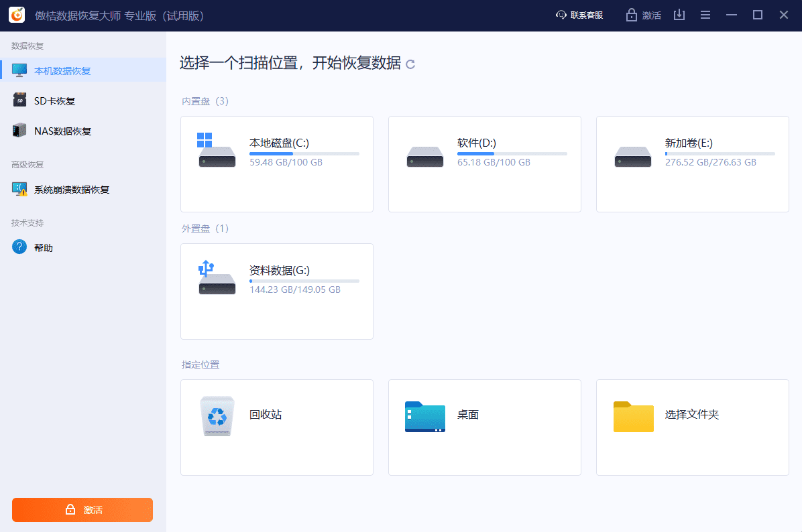Image resolution: width=802 pixels, height=532 pixels.
Task: Click USB drive icon for 资料数据(G:)
Action: [x=216, y=276]
